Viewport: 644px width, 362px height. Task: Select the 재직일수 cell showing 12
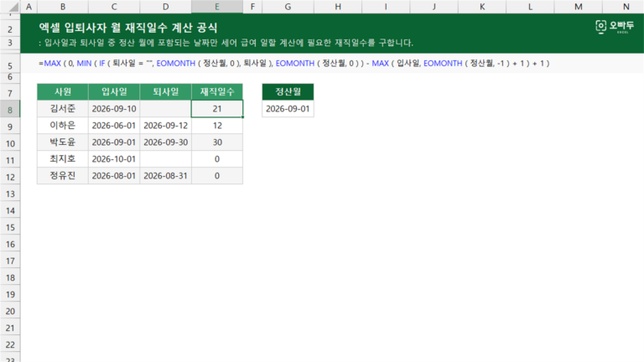(217, 126)
